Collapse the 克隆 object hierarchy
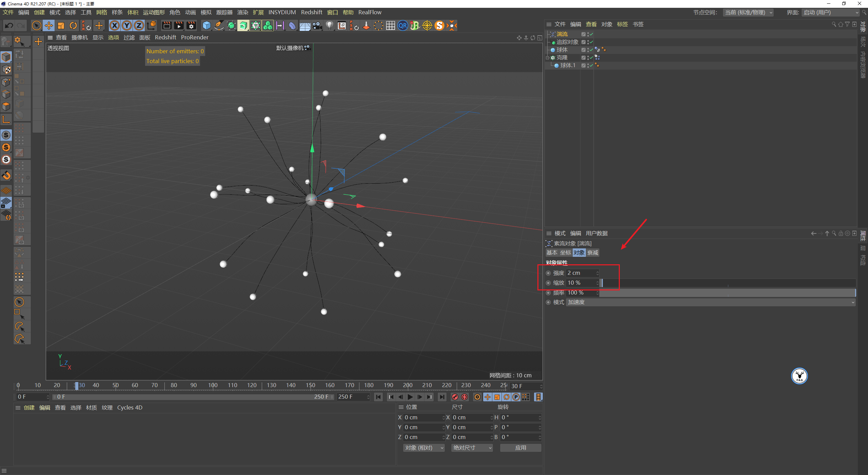The image size is (868, 475). 547,58
